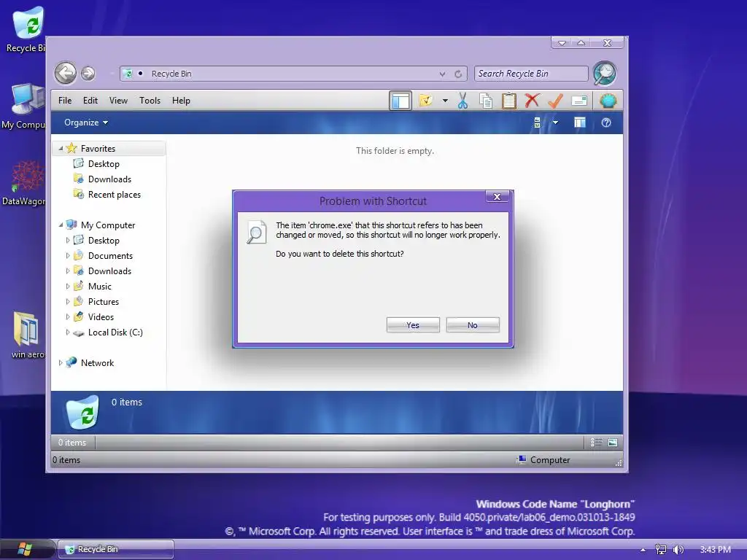Expand Desktop under My Computer

click(x=68, y=241)
